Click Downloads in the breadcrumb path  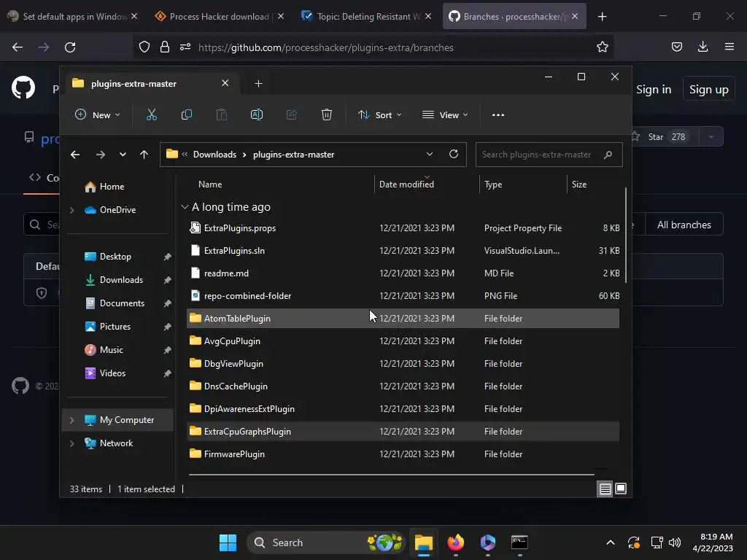pos(214,155)
